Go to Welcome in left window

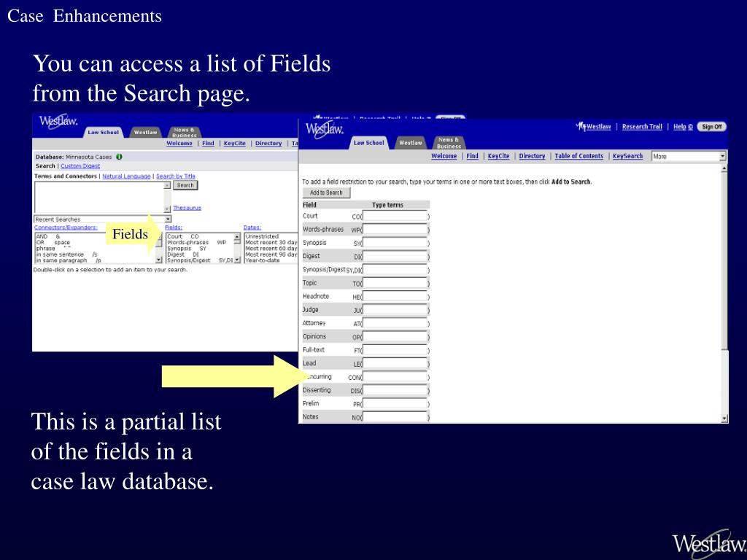point(179,144)
